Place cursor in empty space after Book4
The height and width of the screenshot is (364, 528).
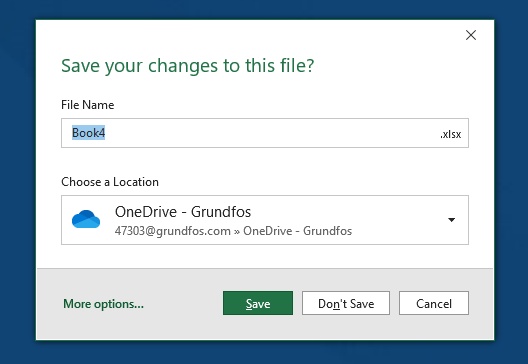click(269, 133)
